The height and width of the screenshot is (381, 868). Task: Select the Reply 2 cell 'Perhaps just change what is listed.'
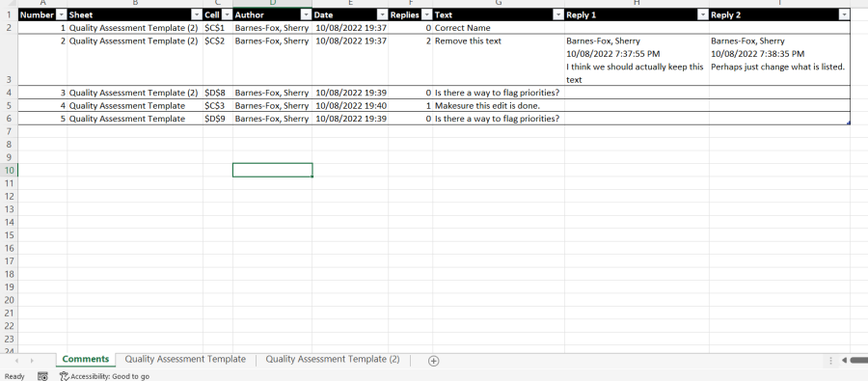click(x=779, y=60)
